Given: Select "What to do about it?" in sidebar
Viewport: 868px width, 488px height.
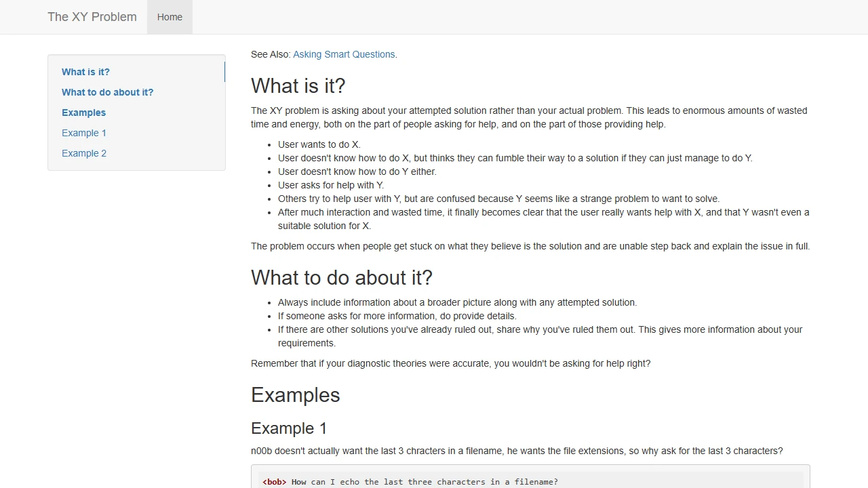Looking at the screenshot, I should coord(107,92).
